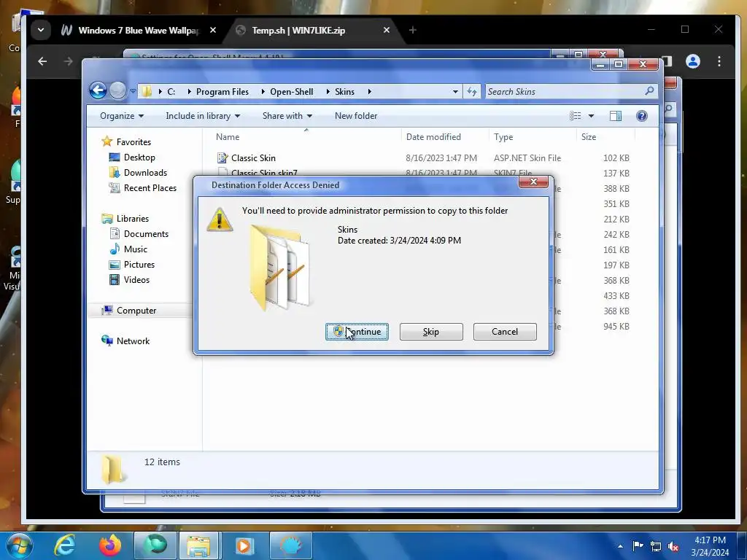Select Network in the navigation pane
This screenshot has width=747, height=560.
click(125, 341)
